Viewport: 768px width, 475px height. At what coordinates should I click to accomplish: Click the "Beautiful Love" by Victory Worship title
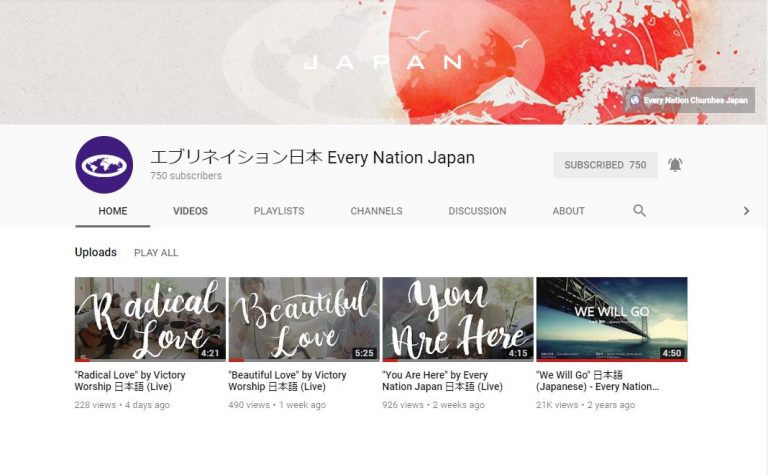[x=287, y=380]
